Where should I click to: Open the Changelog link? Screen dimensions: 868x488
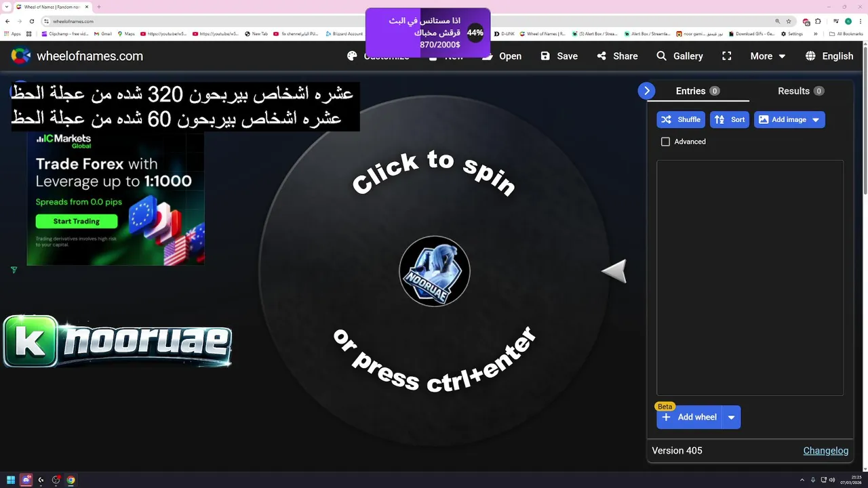coord(825,451)
